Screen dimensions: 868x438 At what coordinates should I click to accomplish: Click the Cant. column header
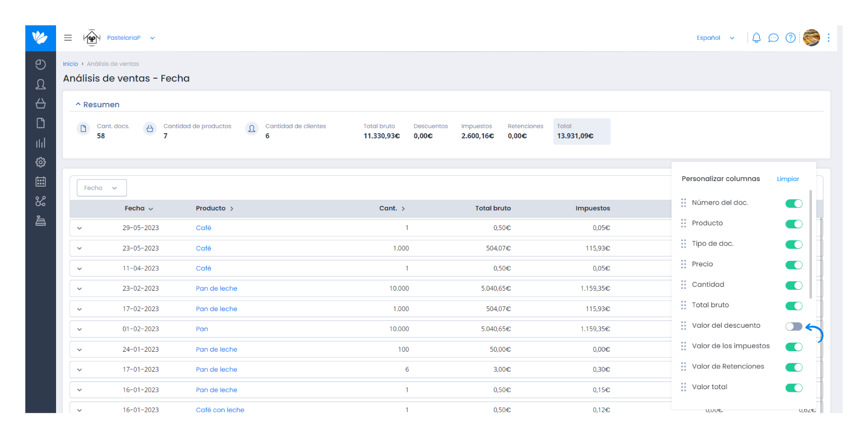[x=392, y=208]
